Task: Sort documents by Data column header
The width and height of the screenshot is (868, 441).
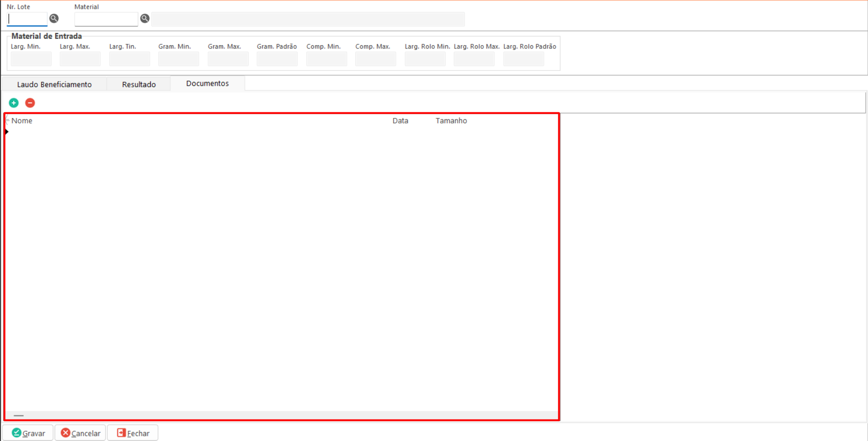Action: pyautogui.click(x=400, y=121)
